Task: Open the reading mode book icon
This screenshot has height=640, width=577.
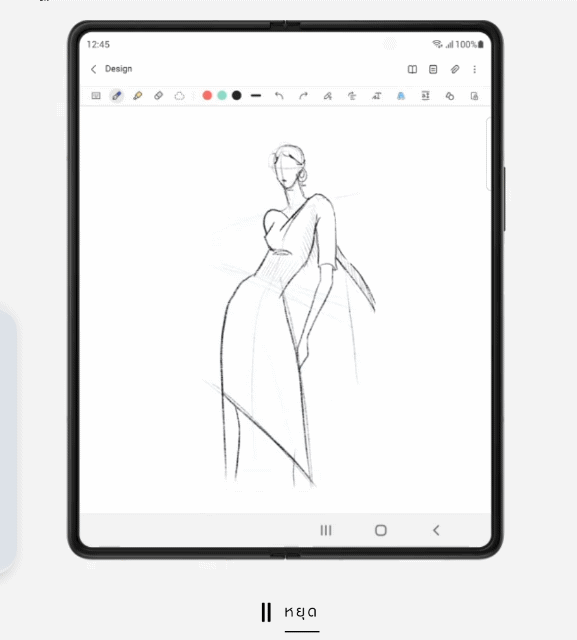Action: click(413, 69)
